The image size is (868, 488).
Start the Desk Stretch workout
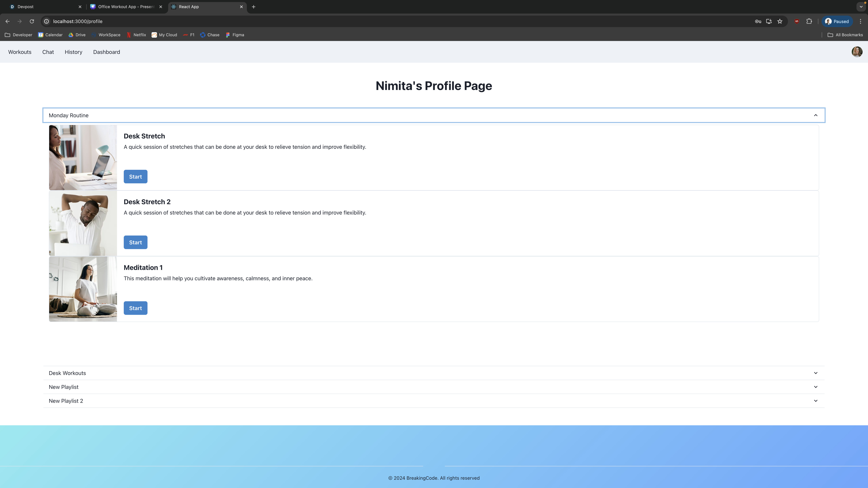click(x=135, y=176)
